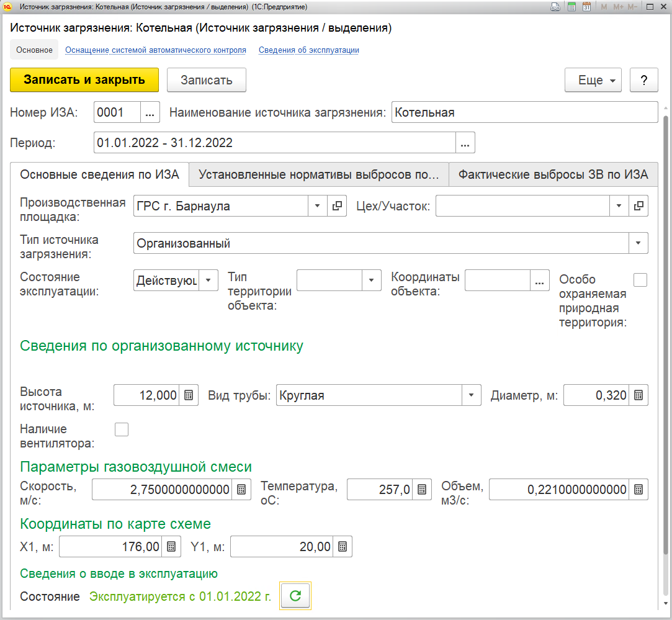Click scrollbar down arrow at bottom right

(666, 603)
